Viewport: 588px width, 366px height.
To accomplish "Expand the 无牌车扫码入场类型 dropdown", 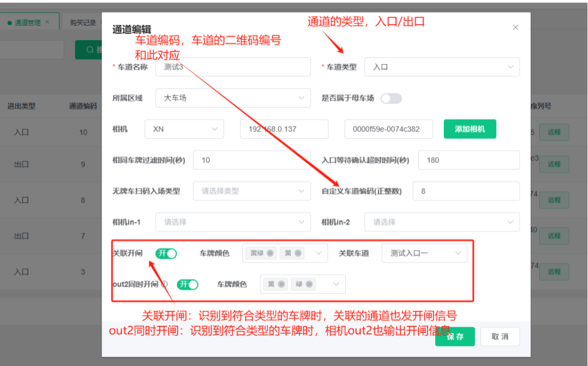I will click(x=252, y=191).
